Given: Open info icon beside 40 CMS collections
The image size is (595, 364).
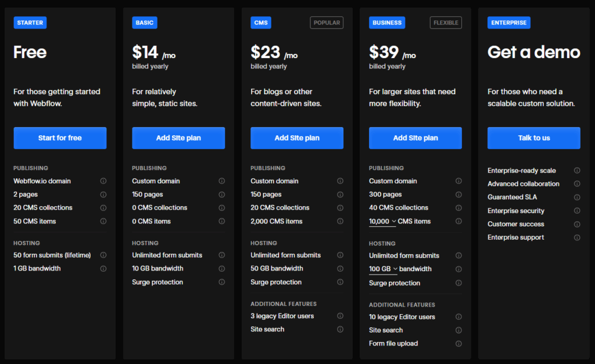Looking at the screenshot, I should pos(458,208).
